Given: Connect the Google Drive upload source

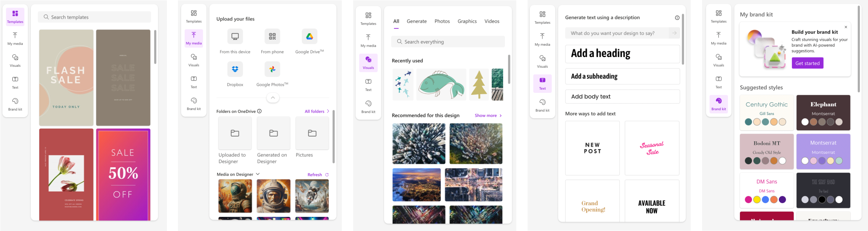Looking at the screenshot, I should pyautogui.click(x=309, y=36).
